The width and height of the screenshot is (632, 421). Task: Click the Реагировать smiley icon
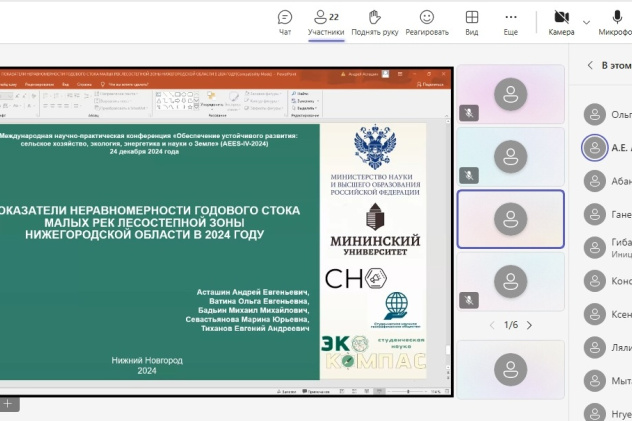click(427, 22)
